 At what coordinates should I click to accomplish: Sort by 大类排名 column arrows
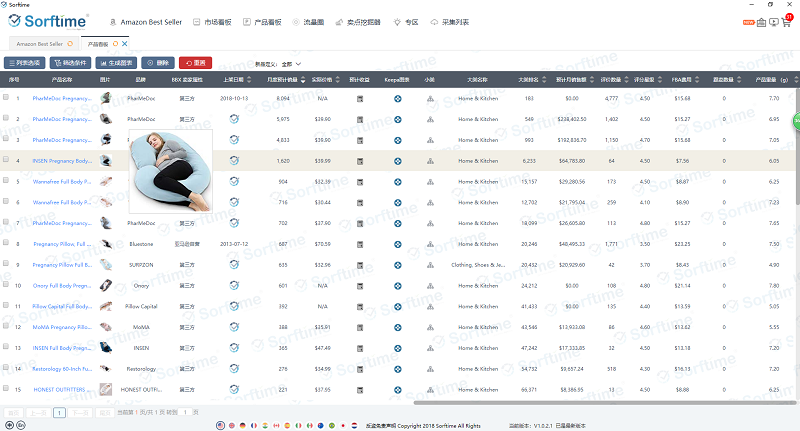[544, 80]
